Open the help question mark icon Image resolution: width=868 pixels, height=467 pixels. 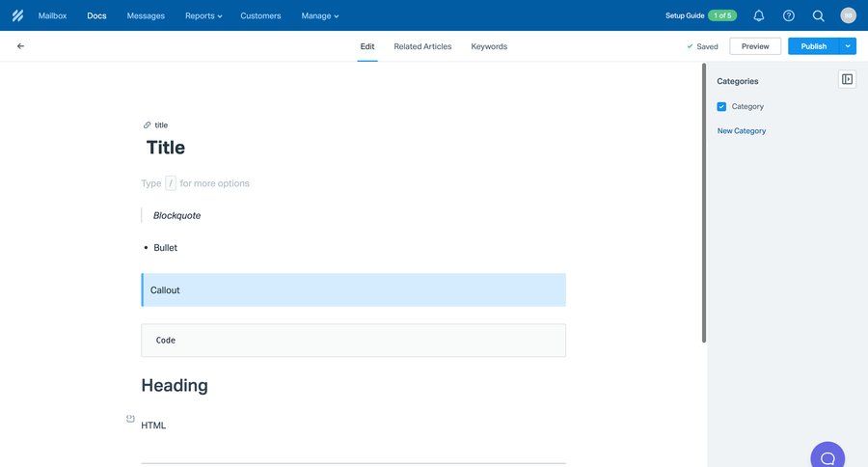(x=789, y=15)
